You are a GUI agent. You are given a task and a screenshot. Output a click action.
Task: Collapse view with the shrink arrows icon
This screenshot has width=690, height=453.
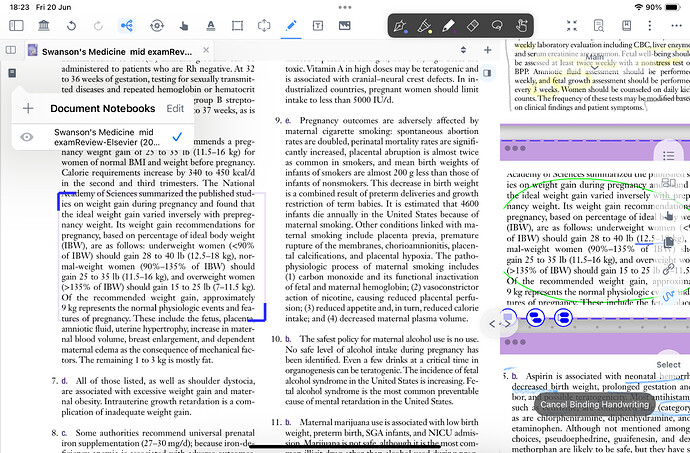coord(572,26)
